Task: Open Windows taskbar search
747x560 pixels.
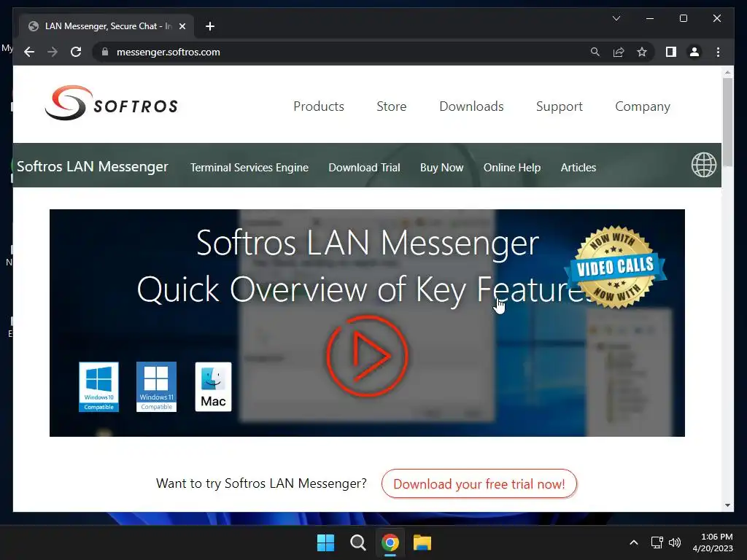Action: click(357, 542)
